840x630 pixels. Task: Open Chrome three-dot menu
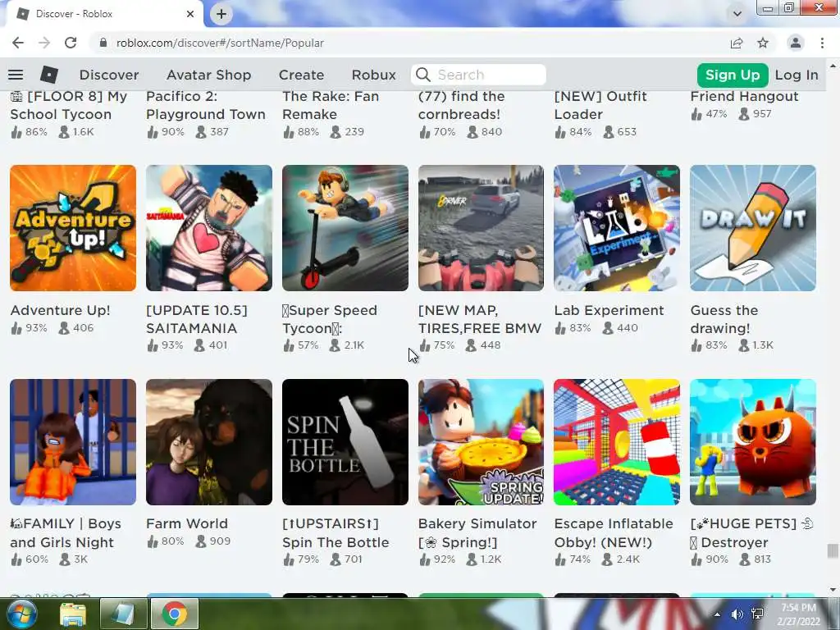[822, 43]
